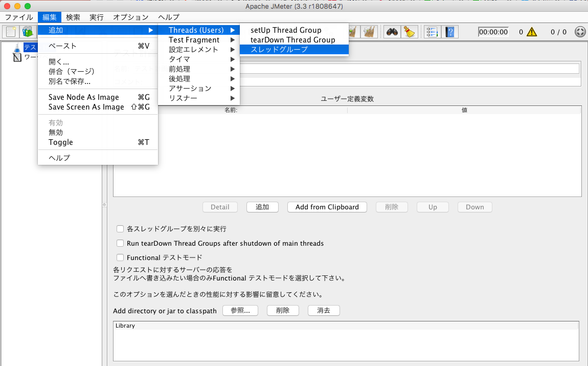Click the 参照... browse button
The height and width of the screenshot is (366, 588).
point(240,310)
